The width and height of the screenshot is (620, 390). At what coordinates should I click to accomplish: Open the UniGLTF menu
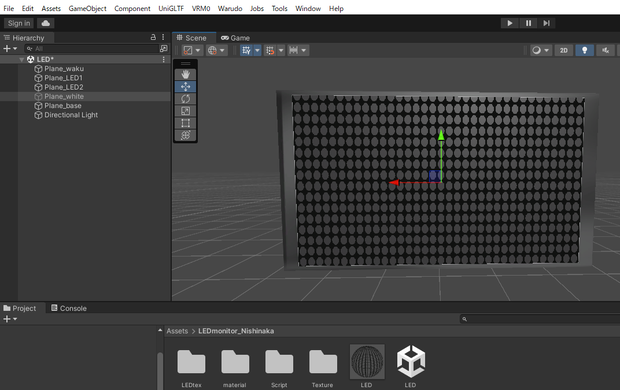tap(171, 8)
